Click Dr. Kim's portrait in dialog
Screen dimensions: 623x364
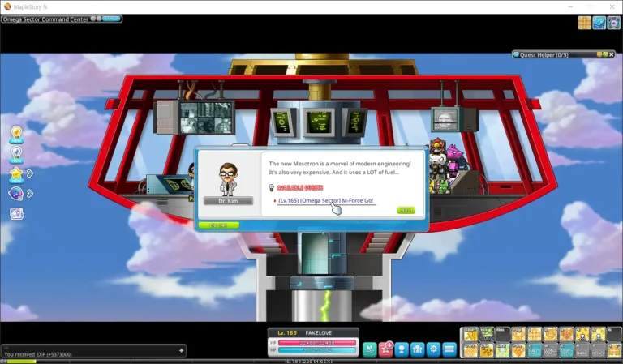coord(228,179)
